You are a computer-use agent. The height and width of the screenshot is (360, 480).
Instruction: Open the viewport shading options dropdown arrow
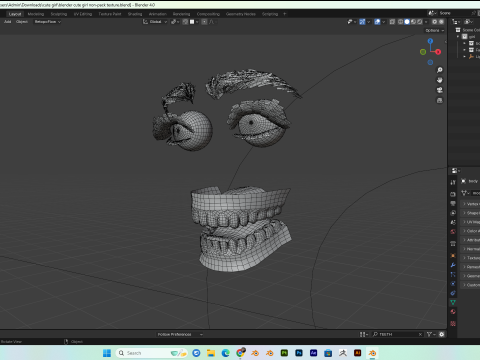[426, 22]
